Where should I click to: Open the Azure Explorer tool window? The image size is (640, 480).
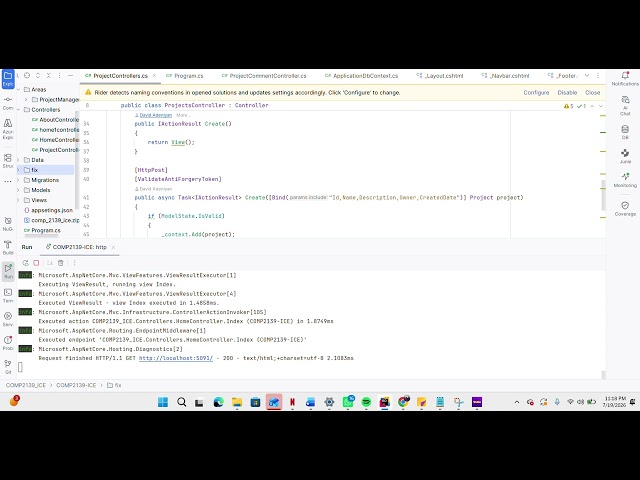click(x=8, y=129)
